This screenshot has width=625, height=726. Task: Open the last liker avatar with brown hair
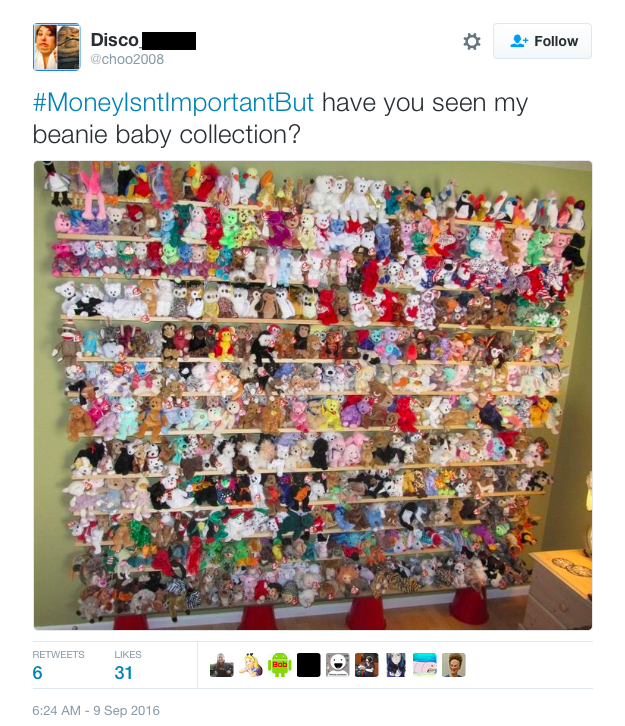click(454, 665)
